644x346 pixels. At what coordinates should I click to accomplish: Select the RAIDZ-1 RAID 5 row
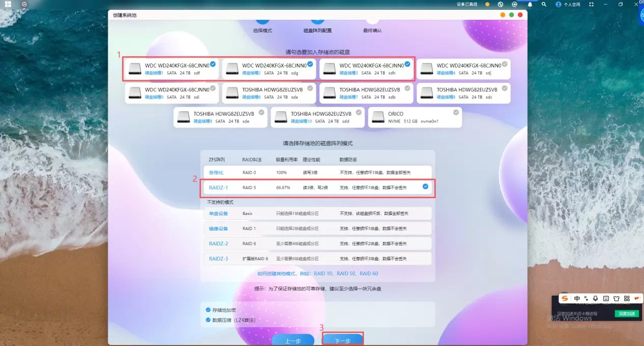(318, 187)
